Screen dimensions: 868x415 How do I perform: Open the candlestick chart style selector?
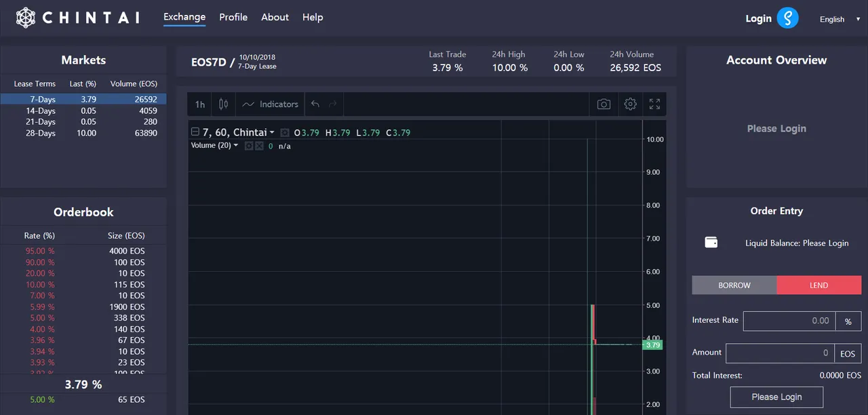(x=224, y=104)
